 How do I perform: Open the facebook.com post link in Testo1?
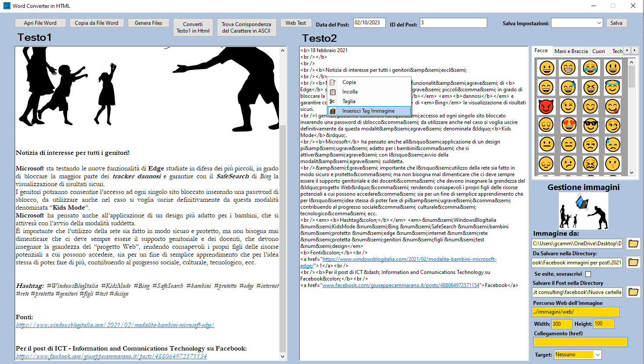[111, 356]
